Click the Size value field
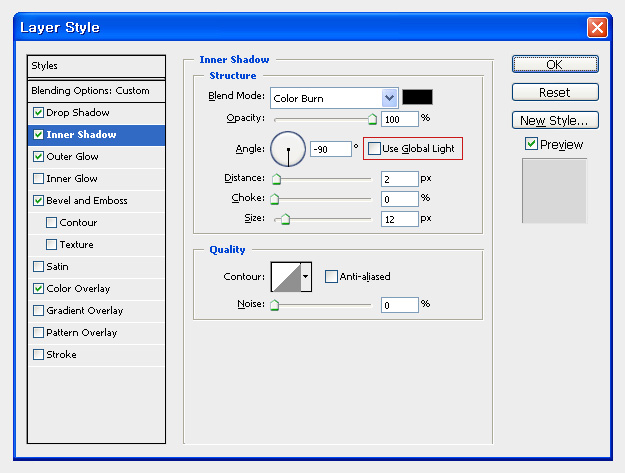 [400, 219]
